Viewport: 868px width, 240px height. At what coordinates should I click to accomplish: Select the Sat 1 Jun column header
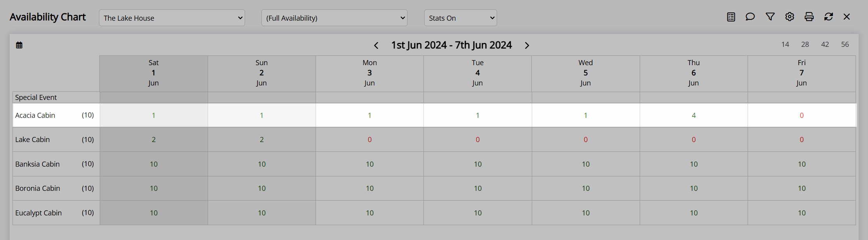click(x=153, y=73)
